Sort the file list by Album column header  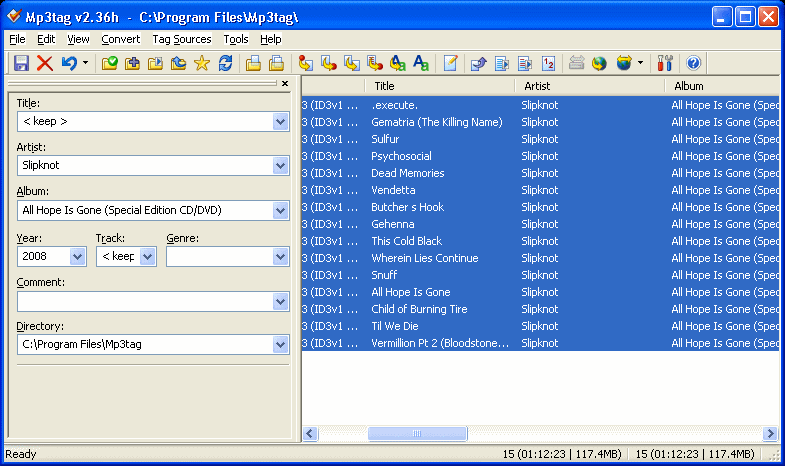[722, 86]
